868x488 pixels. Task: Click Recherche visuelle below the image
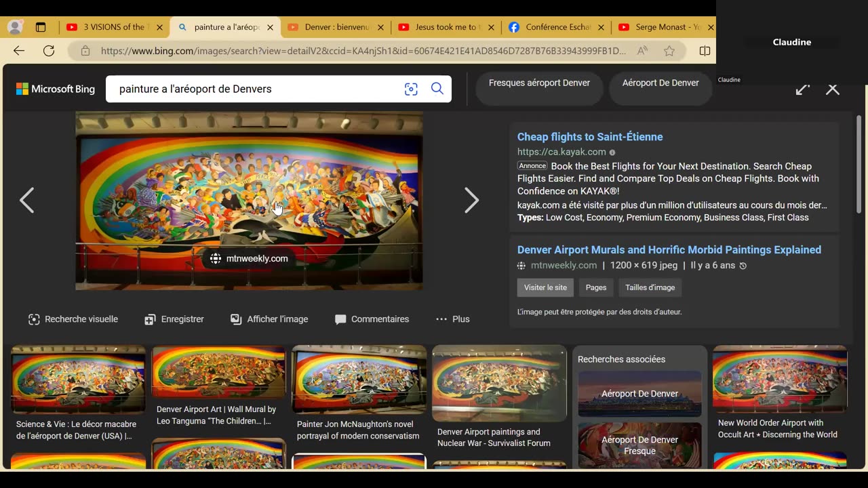73,319
